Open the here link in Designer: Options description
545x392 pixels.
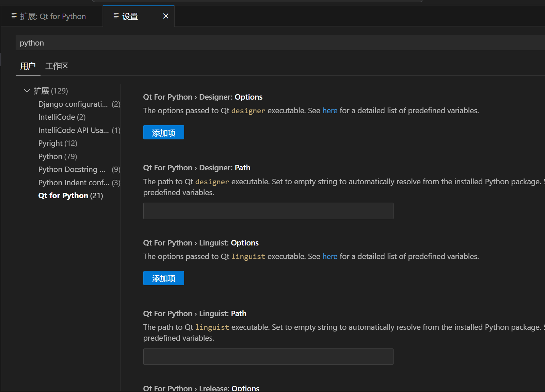pyautogui.click(x=330, y=110)
